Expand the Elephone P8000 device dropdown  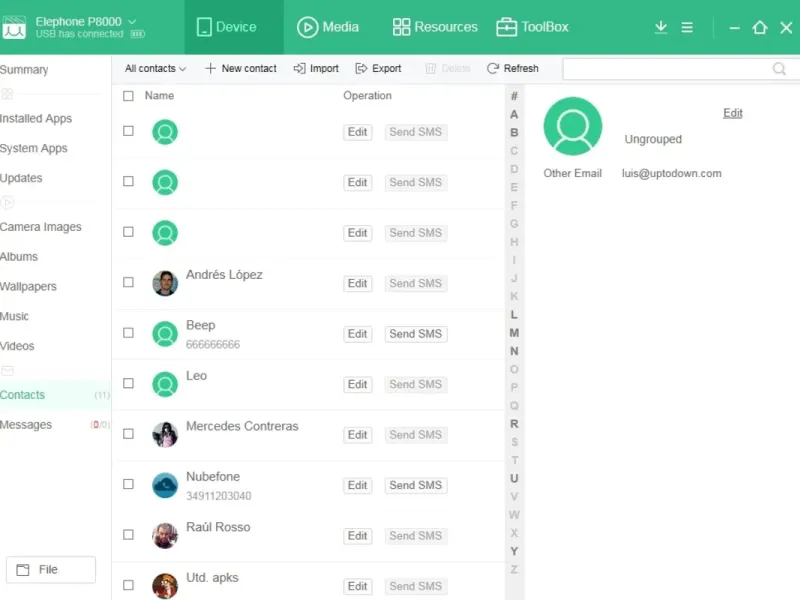pyautogui.click(x=132, y=21)
